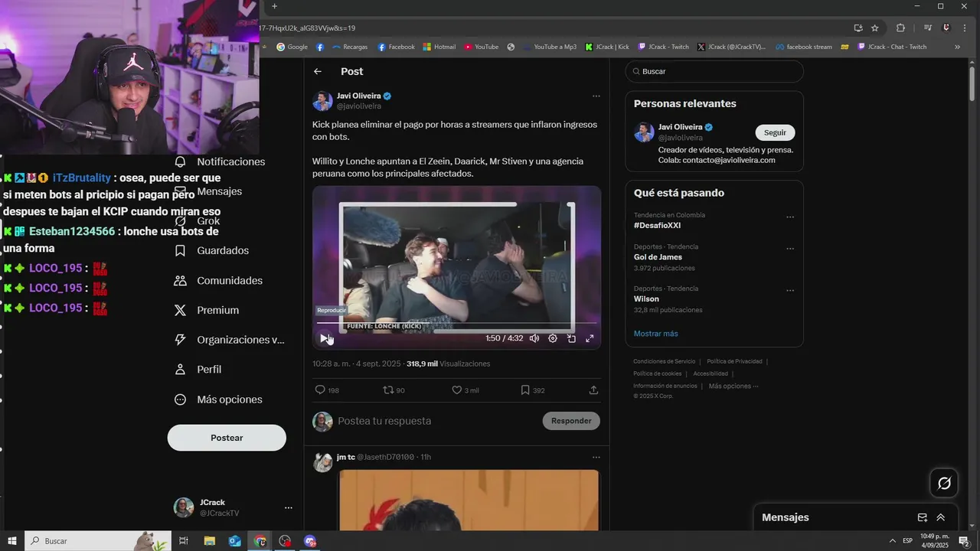Open the Gol de James trend
The image size is (980, 551).
[x=658, y=257]
